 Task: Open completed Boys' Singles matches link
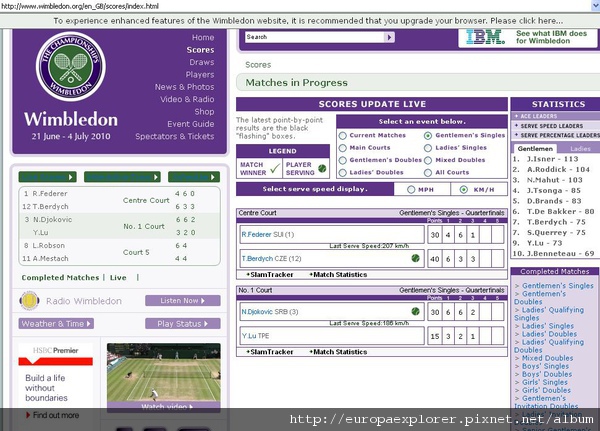(x=545, y=366)
